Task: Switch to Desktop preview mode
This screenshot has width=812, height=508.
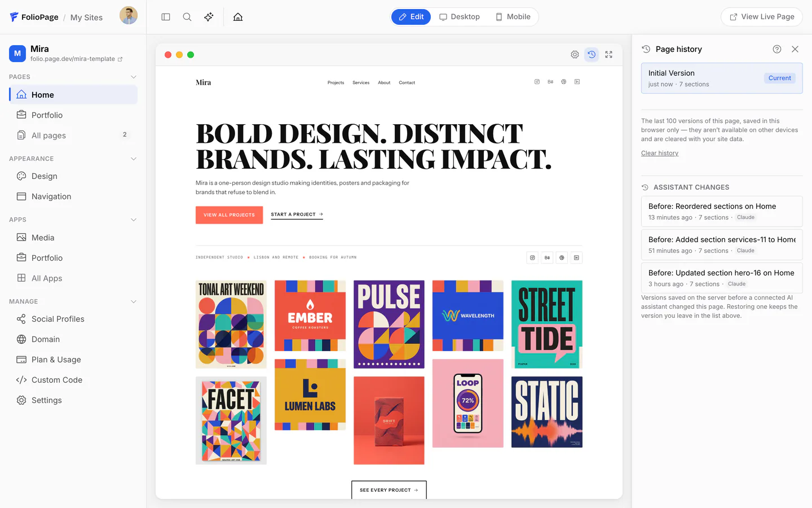Action: tap(460, 17)
